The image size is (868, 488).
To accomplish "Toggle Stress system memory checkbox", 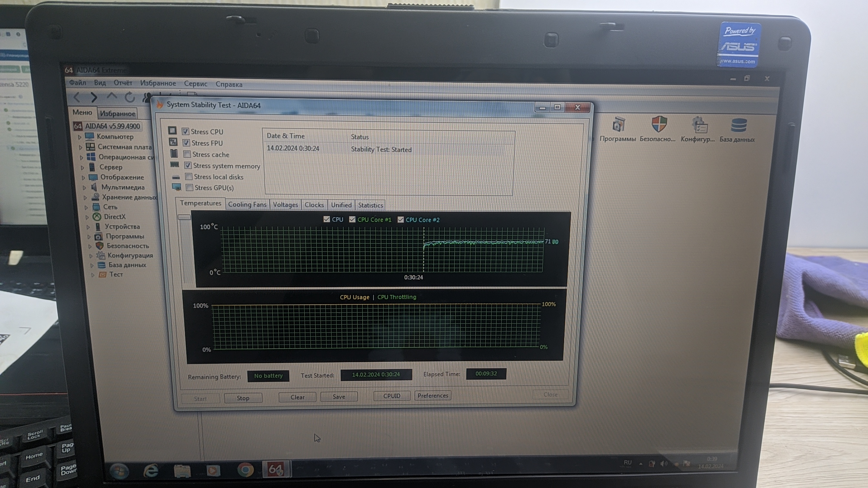I will tap(188, 165).
